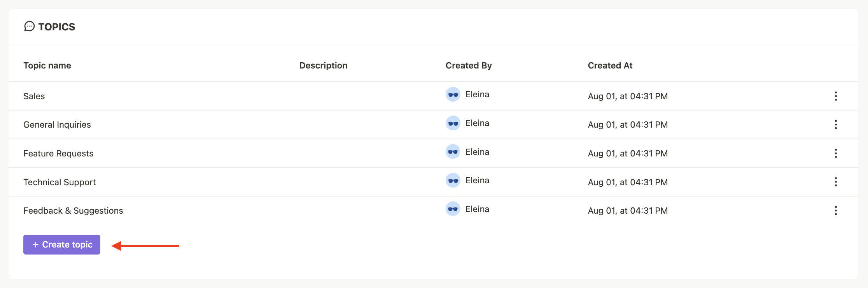The height and width of the screenshot is (288, 868).
Task: Click Eleina's avatar in the General Inquiries row
Action: 453,123
